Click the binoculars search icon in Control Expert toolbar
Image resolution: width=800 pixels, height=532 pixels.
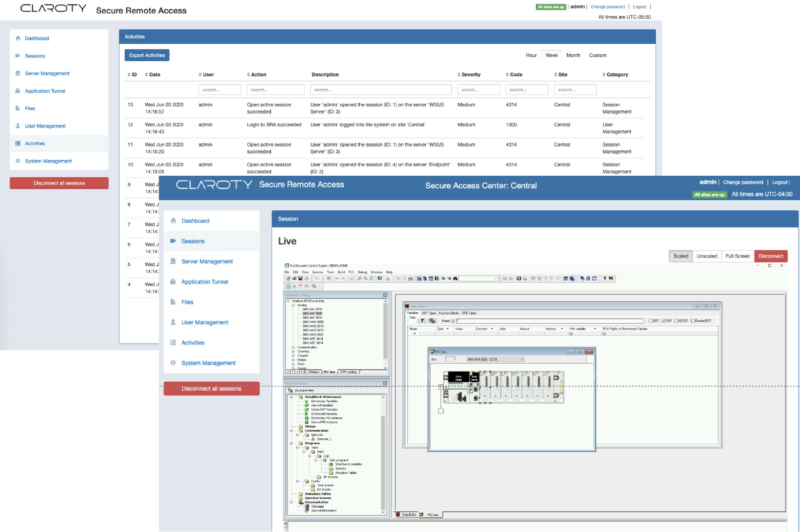click(x=455, y=279)
